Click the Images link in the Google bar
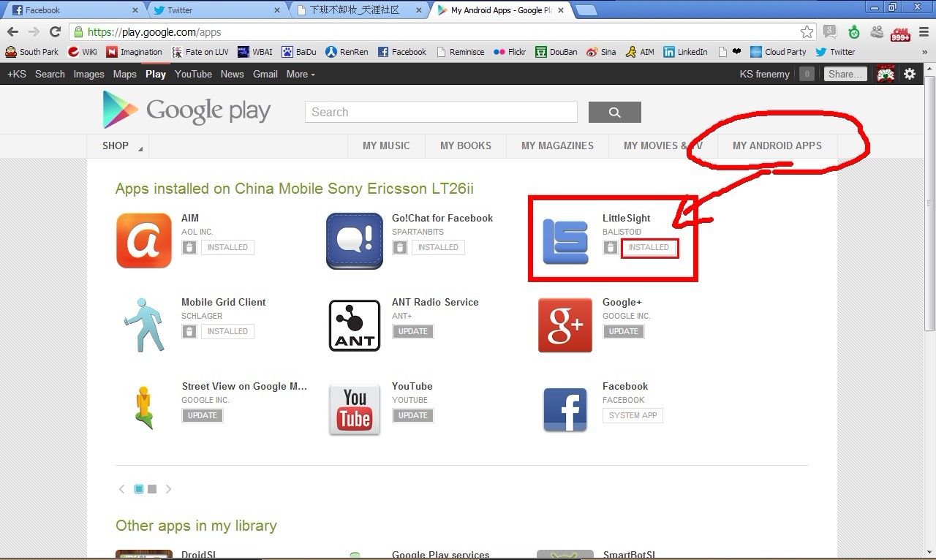Image resolution: width=936 pixels, height=560 pixels. 88,74
